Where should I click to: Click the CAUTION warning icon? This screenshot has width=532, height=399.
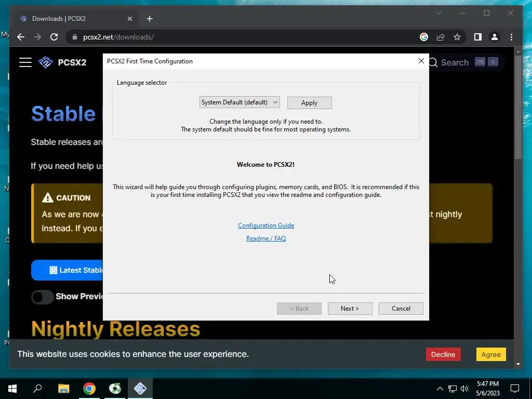point(47,197)
